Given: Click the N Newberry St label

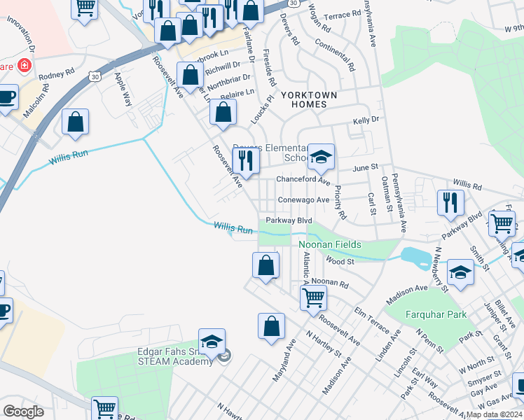Looking at the screenshot, I should pyautogui.click(x=441, y=269).
